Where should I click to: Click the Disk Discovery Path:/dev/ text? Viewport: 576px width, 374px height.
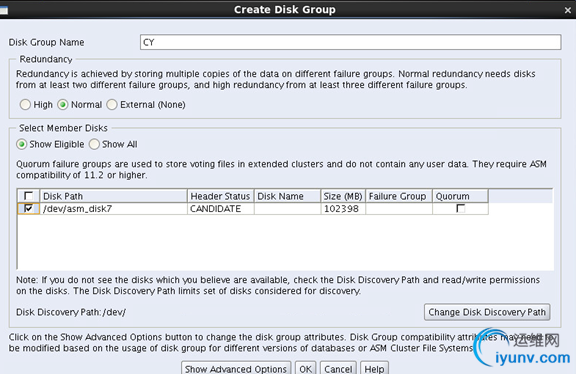[71, 312]
